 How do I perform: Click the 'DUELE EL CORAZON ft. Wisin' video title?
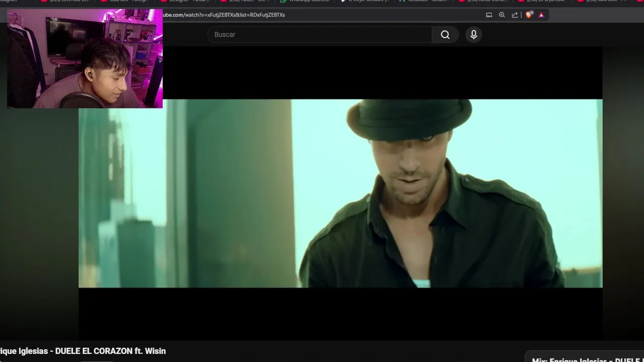point(83,351)
